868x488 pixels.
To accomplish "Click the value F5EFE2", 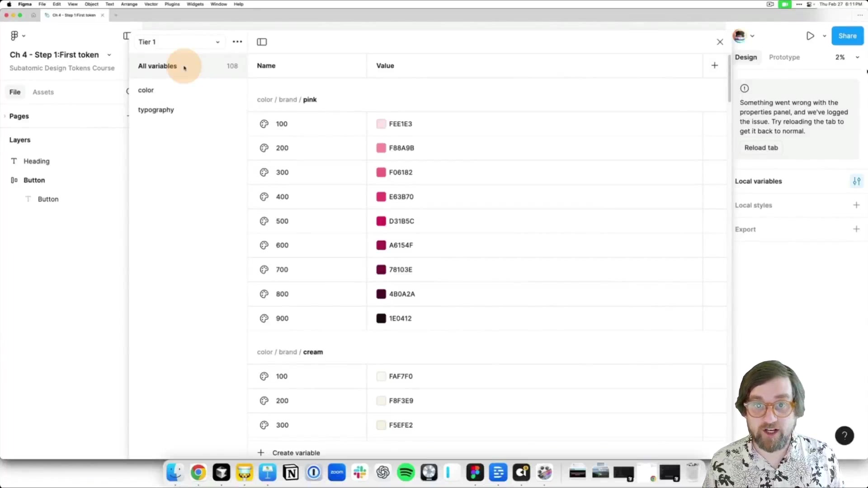I will (401, 425).
